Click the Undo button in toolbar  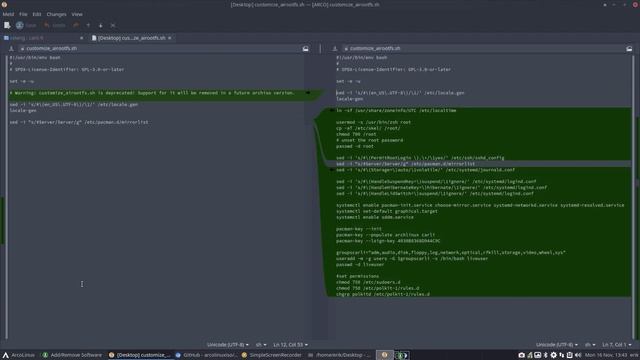coord(55,25)
